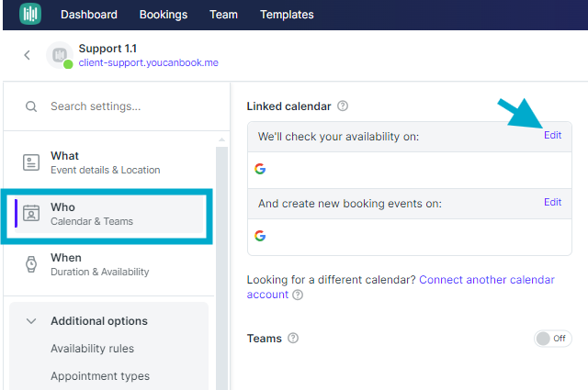Viewport: 588px width, 390px height.
Task: Go back using the left chevron arrow
Action: pos(27,55)
